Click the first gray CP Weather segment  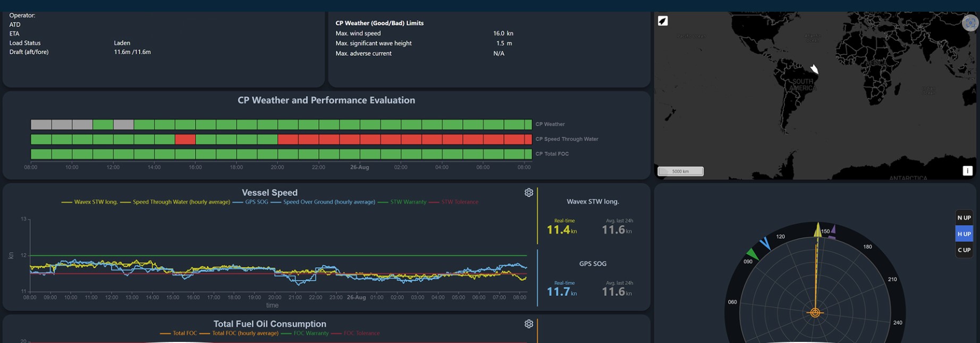coord(41,124)
